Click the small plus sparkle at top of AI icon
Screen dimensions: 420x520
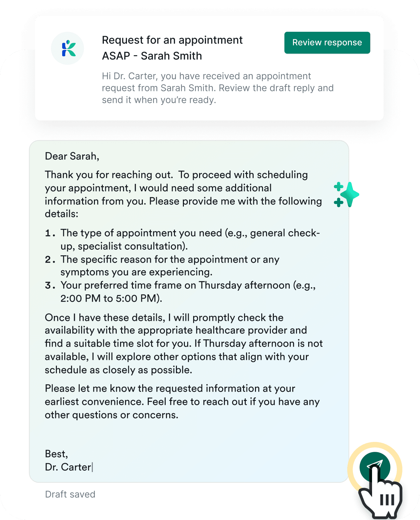[x=338, y=187]
